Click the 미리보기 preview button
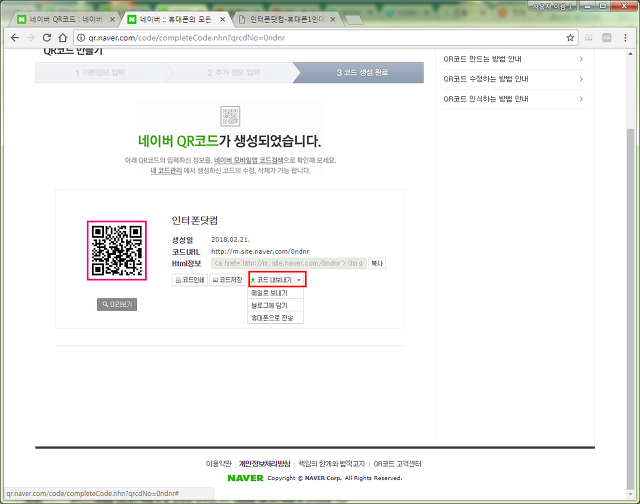The width and height of the screenshot is (640, 504). pos(117,304)
